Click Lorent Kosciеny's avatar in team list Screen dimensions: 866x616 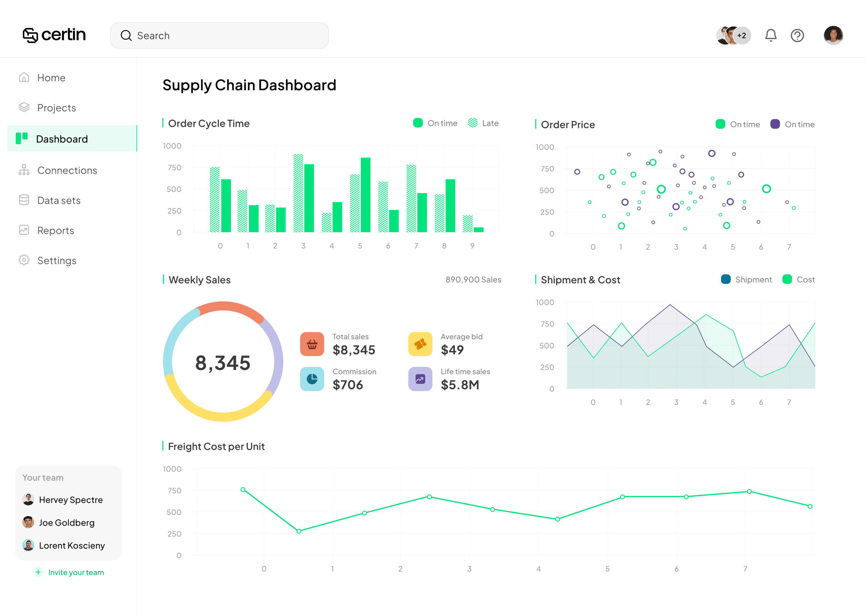tap(28, 545)
